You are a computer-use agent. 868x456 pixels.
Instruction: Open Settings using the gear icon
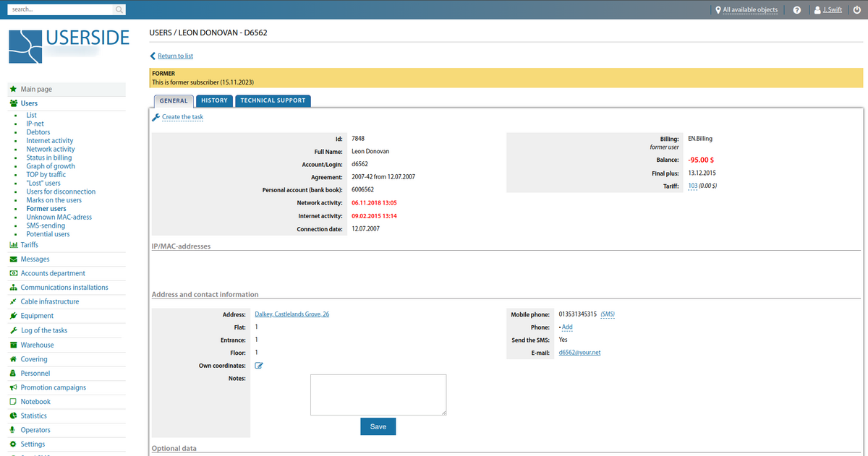tap(12, 444)
